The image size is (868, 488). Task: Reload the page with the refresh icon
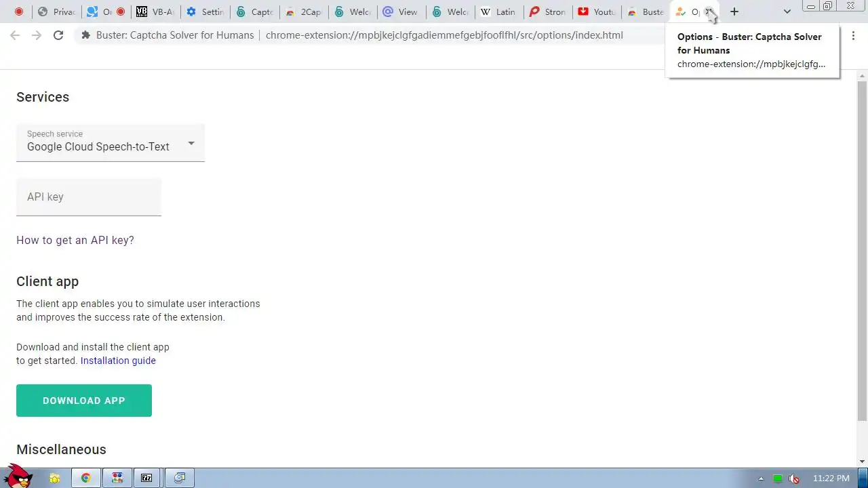click(58, 35)
